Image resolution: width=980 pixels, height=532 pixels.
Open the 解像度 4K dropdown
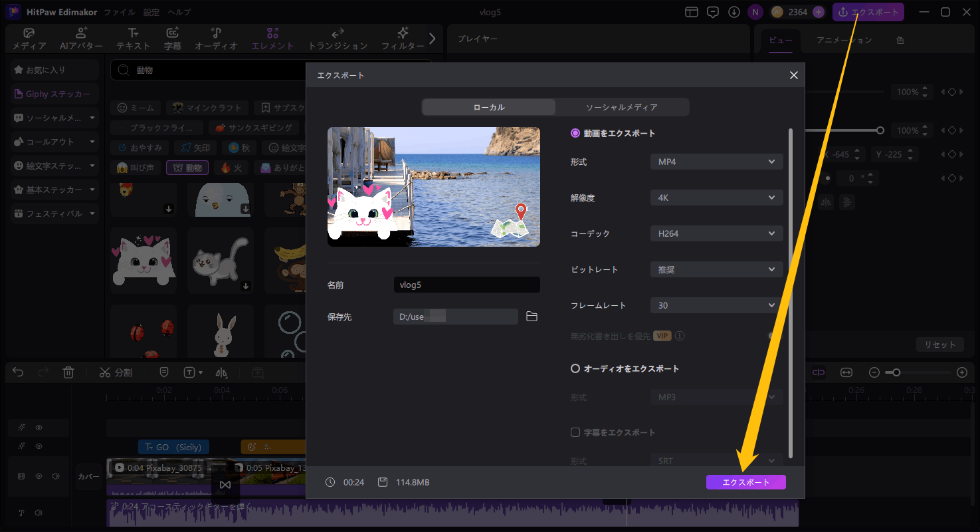pyautogui.click(x=716, y=197)
